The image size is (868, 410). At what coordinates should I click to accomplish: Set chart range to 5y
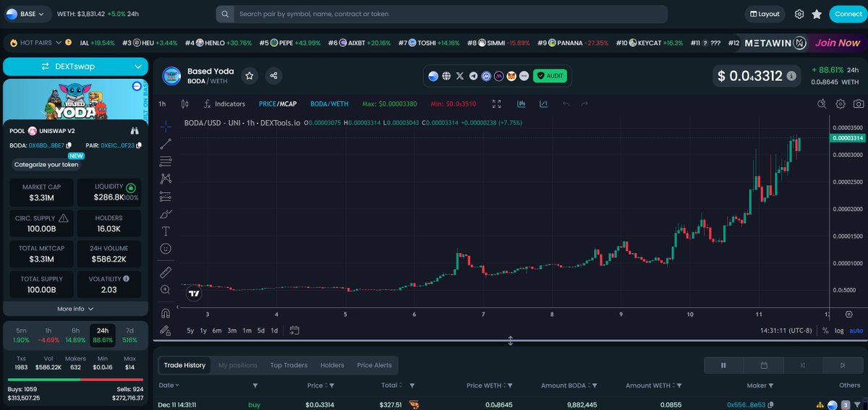190,330
